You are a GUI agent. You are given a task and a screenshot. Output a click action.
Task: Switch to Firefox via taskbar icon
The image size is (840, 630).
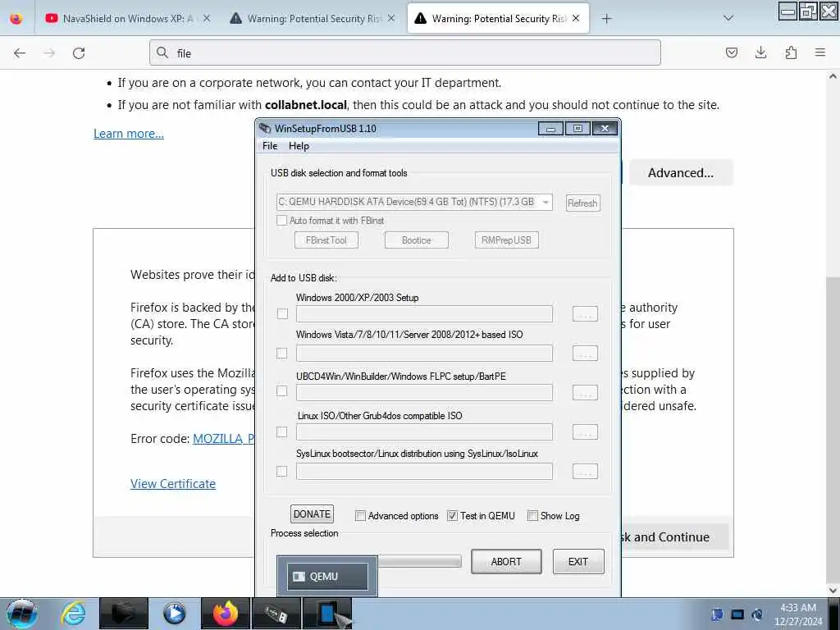(226, 614)
